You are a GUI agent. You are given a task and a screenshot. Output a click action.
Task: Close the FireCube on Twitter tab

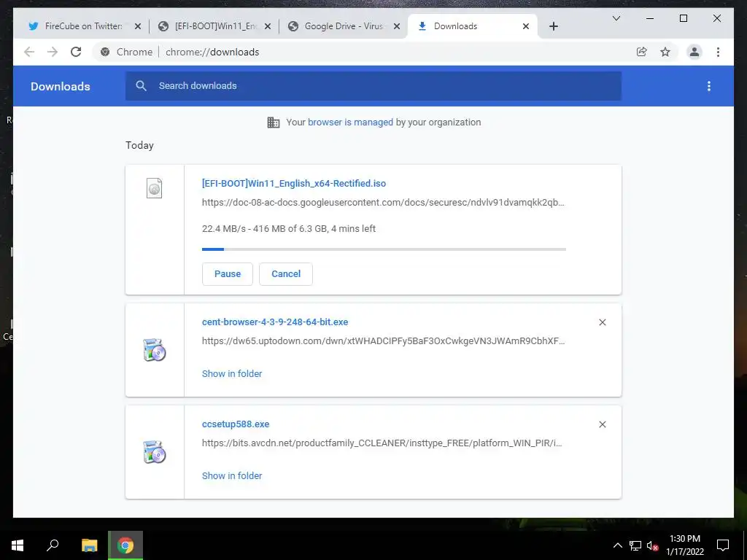pyautogui.click(x=138, y=26)
